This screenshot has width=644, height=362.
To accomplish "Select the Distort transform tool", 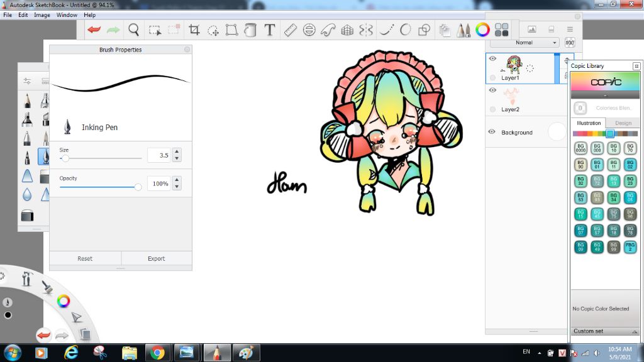I will point(231,30).
